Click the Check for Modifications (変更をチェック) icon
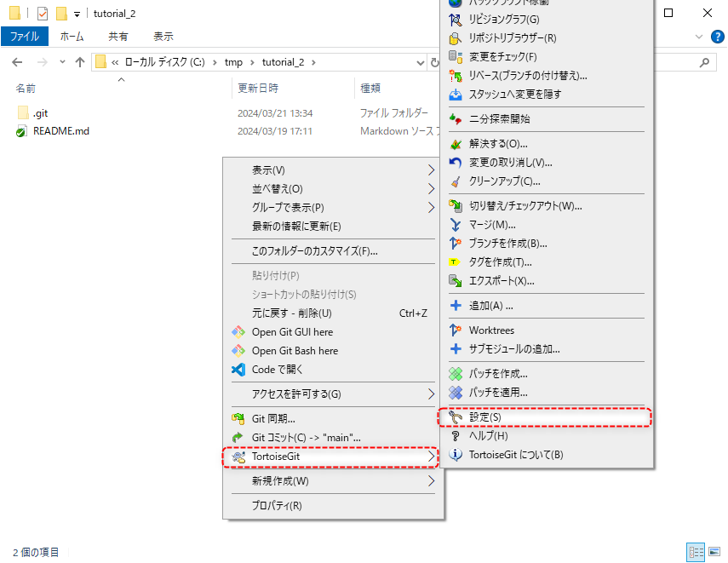Image resolution: width=728 pixels, height=563 pixels. [x=456, y=57]
